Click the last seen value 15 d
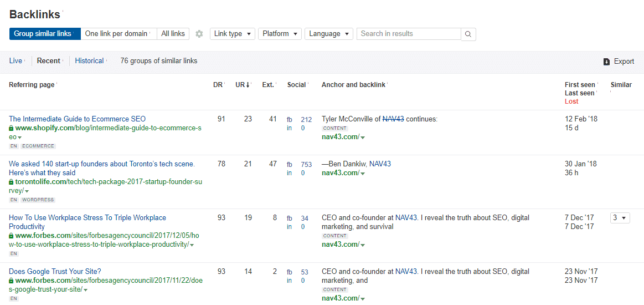 click(x=571, y=128)
